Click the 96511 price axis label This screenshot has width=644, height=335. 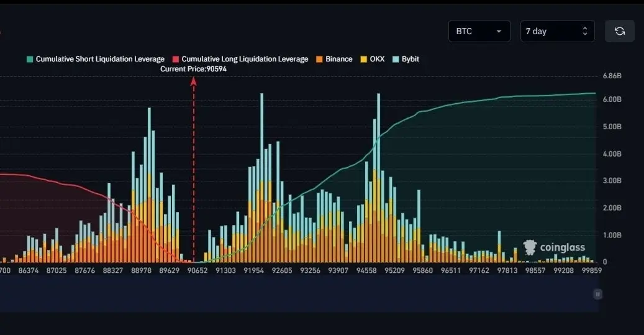coord(451,270)
